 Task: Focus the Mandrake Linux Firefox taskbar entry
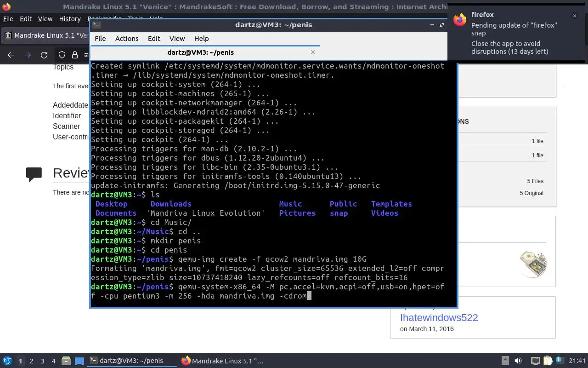222,361
